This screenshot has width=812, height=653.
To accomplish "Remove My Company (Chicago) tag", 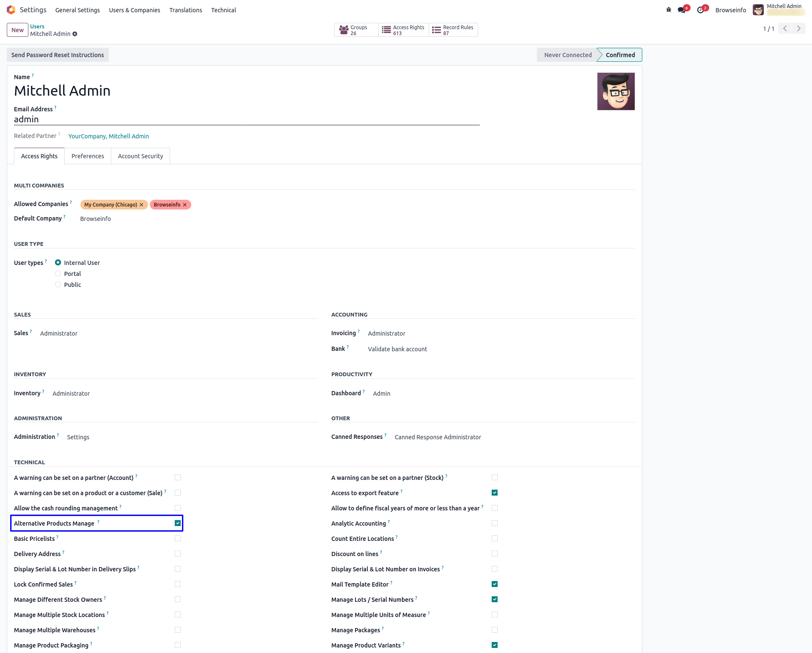I will click(141, 205).
